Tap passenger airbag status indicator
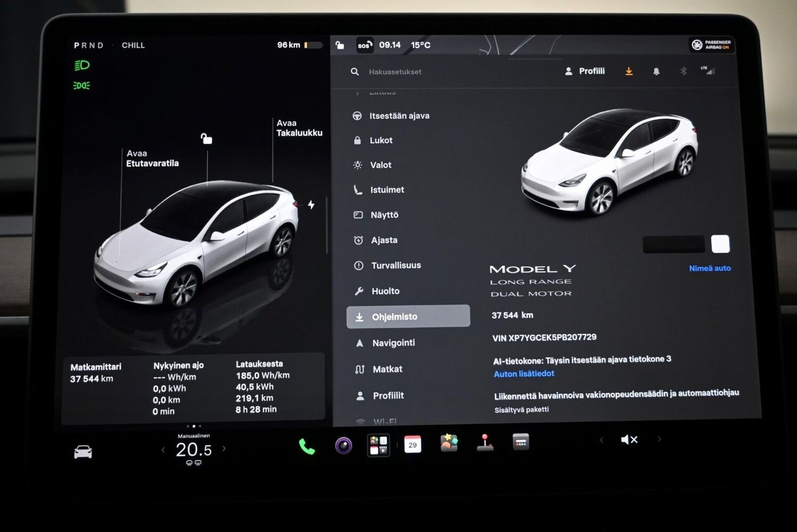 712,45
